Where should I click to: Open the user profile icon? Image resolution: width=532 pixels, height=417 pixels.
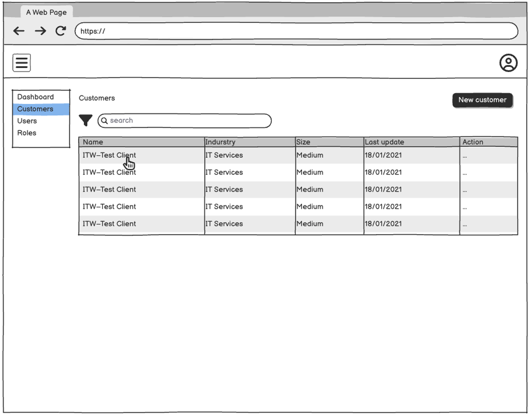tap(508, 63)
